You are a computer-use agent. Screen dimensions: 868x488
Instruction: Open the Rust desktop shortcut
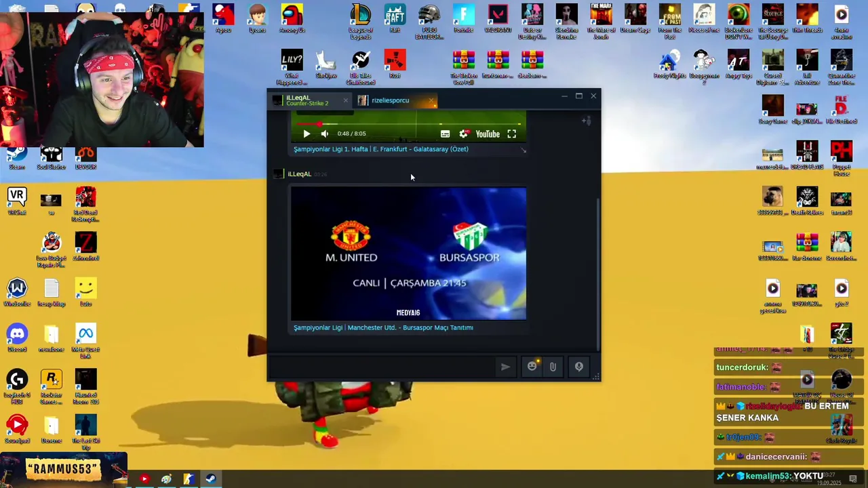pyautogui.click(x=395, y=64)
